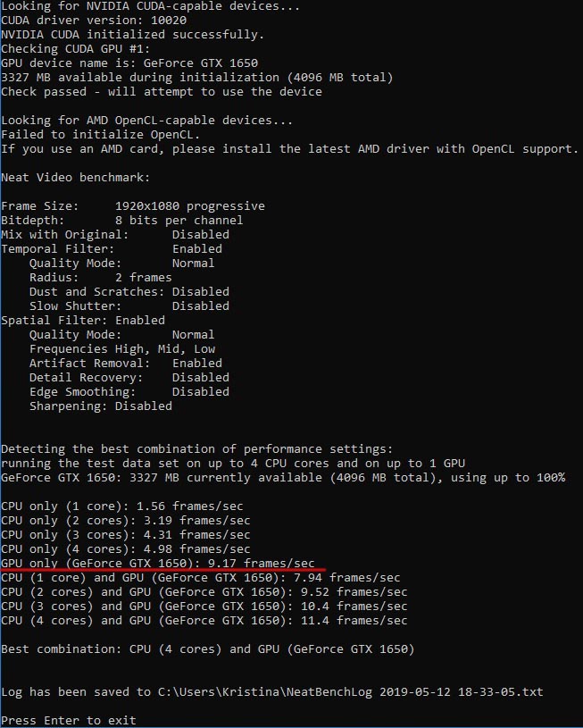Click the 'Best combination' result line
Screen dimensions: 583x728
(207, 649)
